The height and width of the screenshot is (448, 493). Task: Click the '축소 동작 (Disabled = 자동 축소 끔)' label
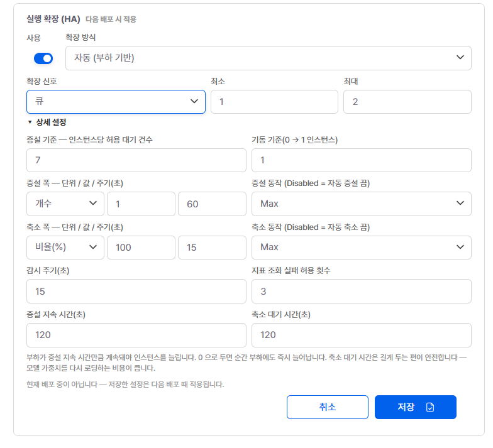311,227
